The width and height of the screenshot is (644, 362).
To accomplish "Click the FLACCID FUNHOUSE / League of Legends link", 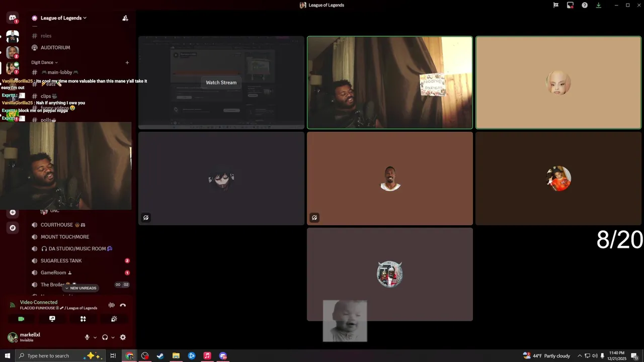I will (x=58, y=308).
